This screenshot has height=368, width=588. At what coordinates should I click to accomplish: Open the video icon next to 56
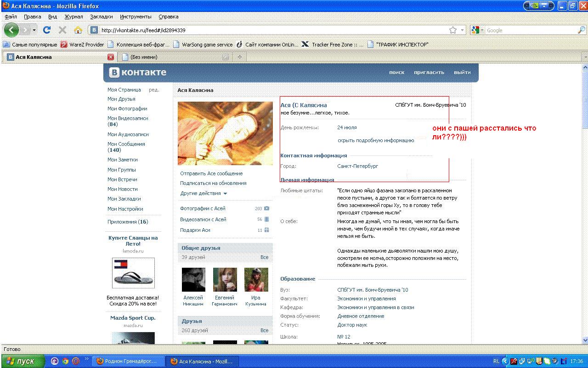[x=266, y=219]
